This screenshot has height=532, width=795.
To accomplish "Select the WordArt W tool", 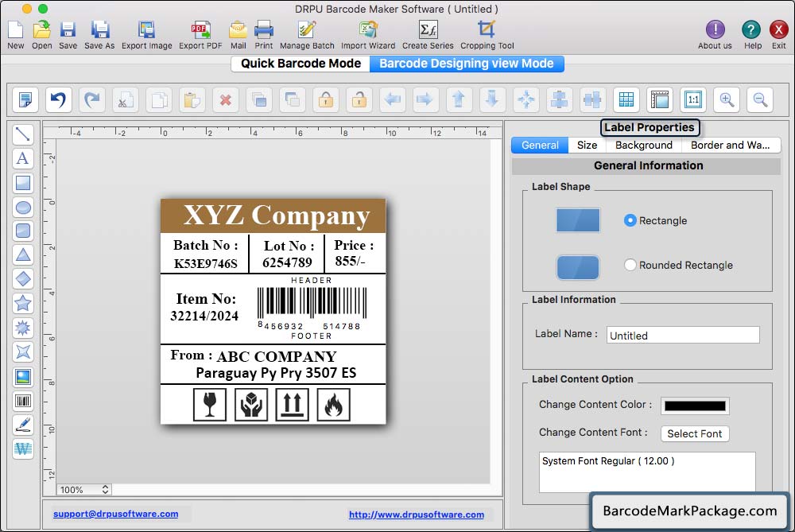I will (x=23, y=449).
